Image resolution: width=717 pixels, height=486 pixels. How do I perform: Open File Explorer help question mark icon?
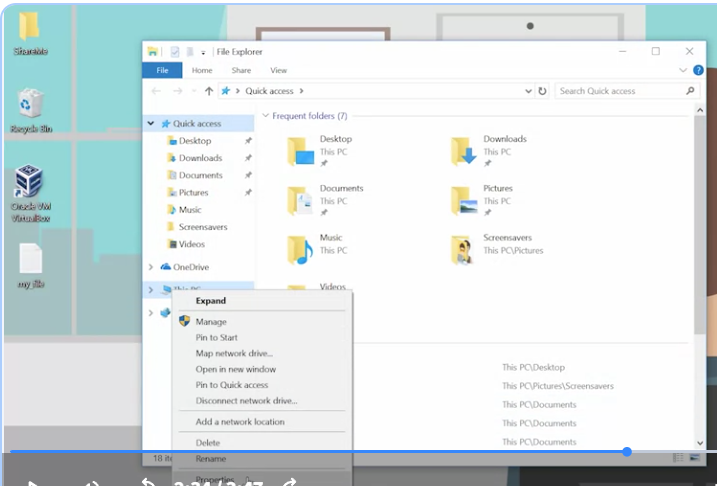(698, 70)
